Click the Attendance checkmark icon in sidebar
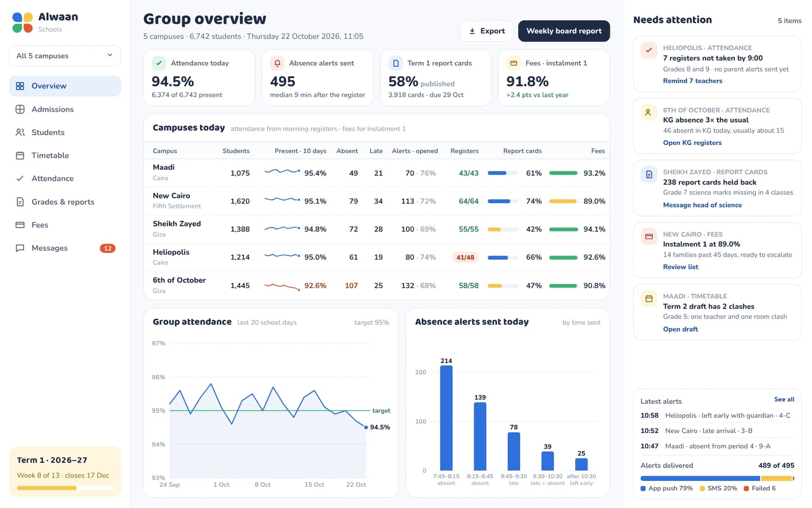The image size is (812, 508). point(20,178)
